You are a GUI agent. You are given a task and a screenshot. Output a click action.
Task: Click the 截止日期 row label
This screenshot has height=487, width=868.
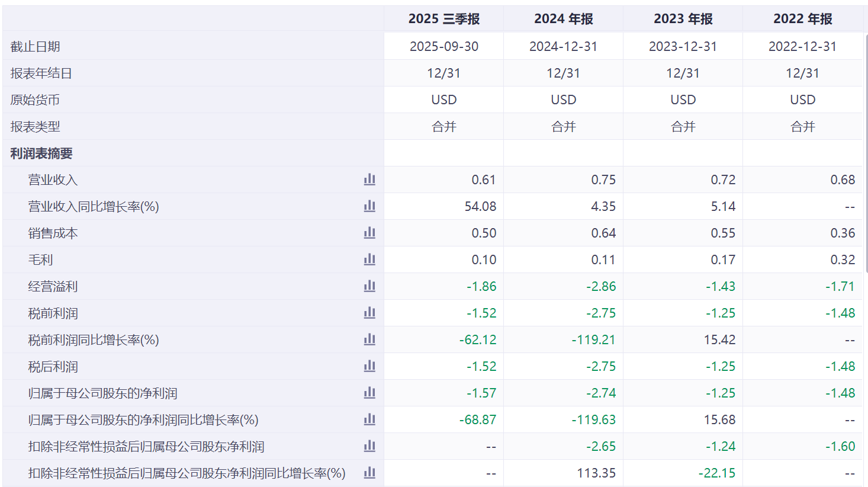pos(36,47)
